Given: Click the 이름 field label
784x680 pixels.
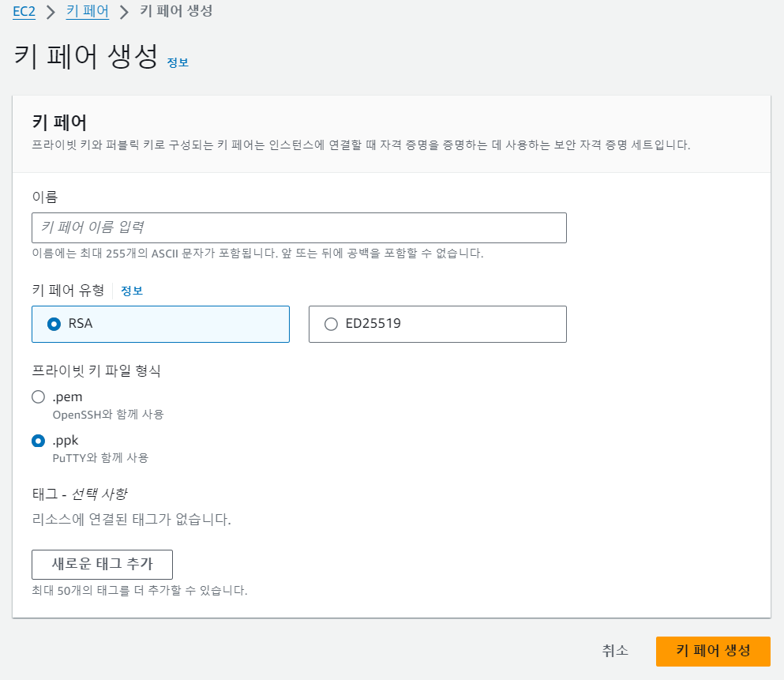Looking at the screenshot, I should pyautogui.click(x=45, y=197).
